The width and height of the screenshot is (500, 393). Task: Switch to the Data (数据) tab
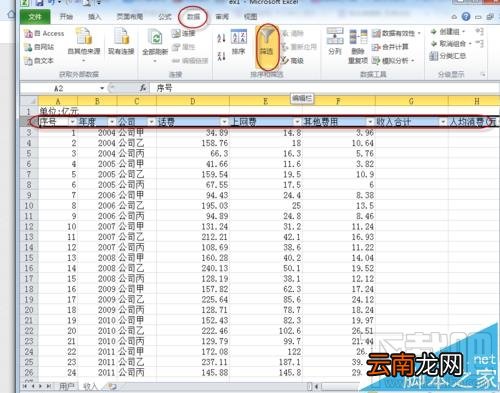(193, 16)
